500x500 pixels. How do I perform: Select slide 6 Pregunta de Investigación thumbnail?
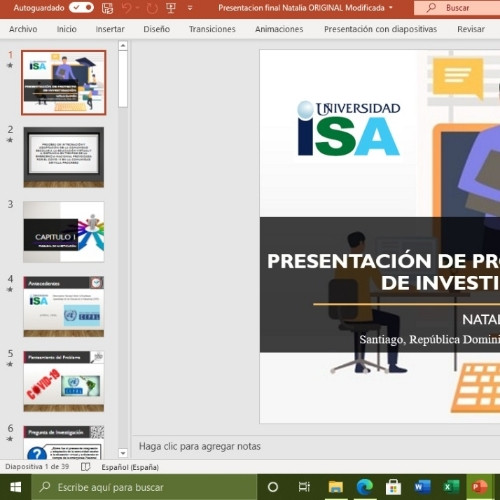point(64,442)
